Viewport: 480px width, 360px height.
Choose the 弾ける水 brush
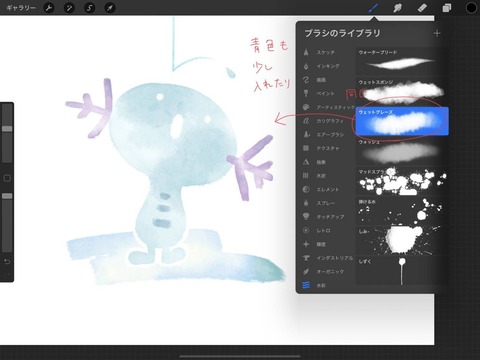(402, 211)
